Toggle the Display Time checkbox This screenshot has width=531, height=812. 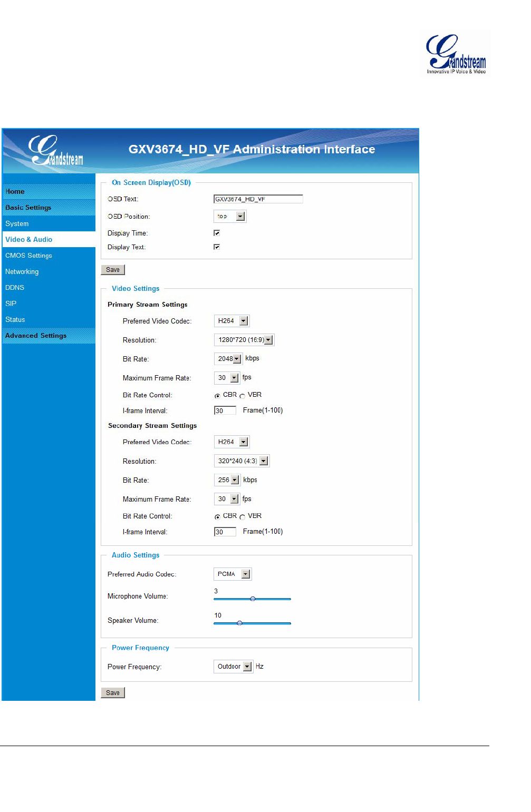(217, 233)
